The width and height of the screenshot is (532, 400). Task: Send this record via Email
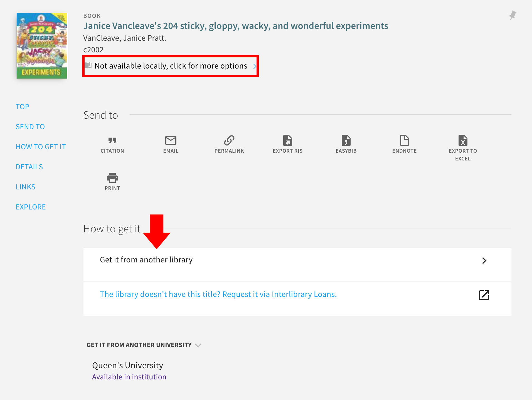coord(171,143)
